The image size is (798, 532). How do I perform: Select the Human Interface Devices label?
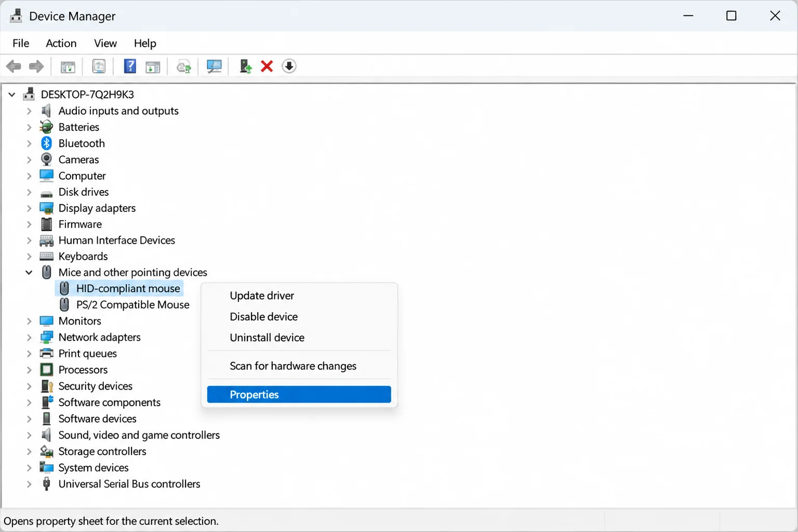click(116, 241)
